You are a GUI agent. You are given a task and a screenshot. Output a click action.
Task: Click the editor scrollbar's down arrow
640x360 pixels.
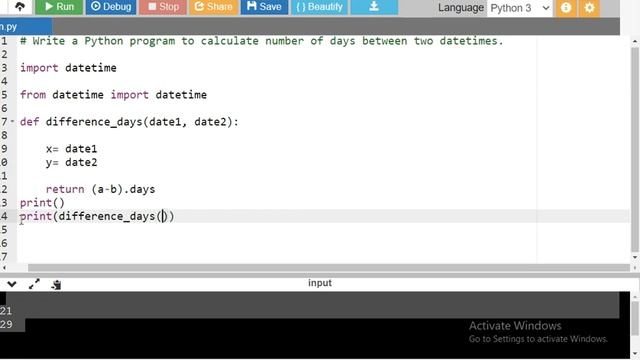[635, 257]
